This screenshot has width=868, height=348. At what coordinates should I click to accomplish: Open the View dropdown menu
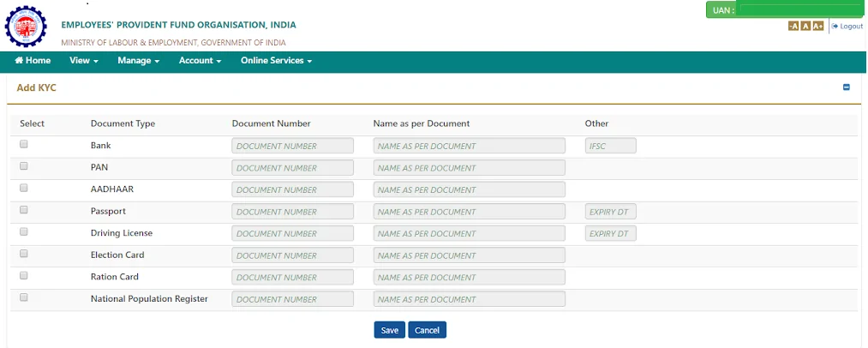point(84,60)
